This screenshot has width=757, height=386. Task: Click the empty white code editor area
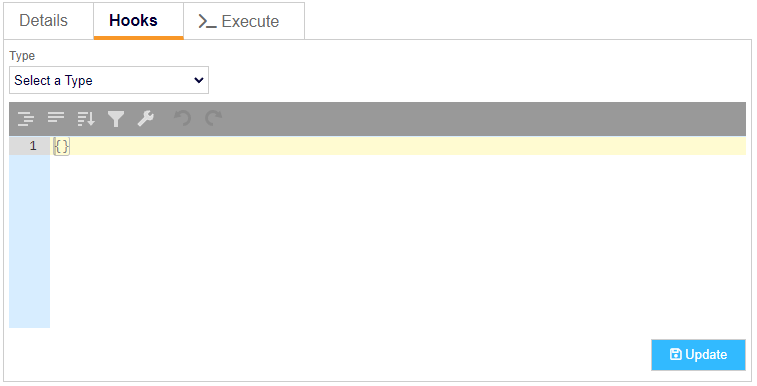(x=398, y=241)
